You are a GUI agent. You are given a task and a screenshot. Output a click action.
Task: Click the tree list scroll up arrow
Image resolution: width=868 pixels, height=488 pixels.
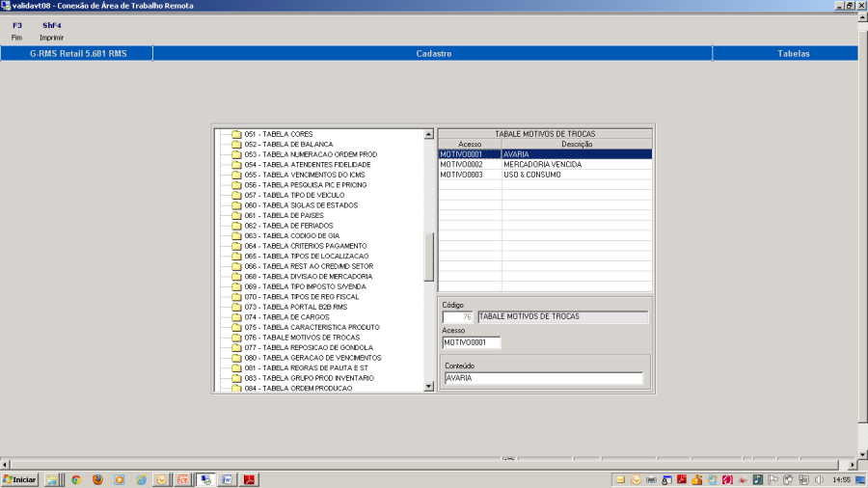click(428, 134)
